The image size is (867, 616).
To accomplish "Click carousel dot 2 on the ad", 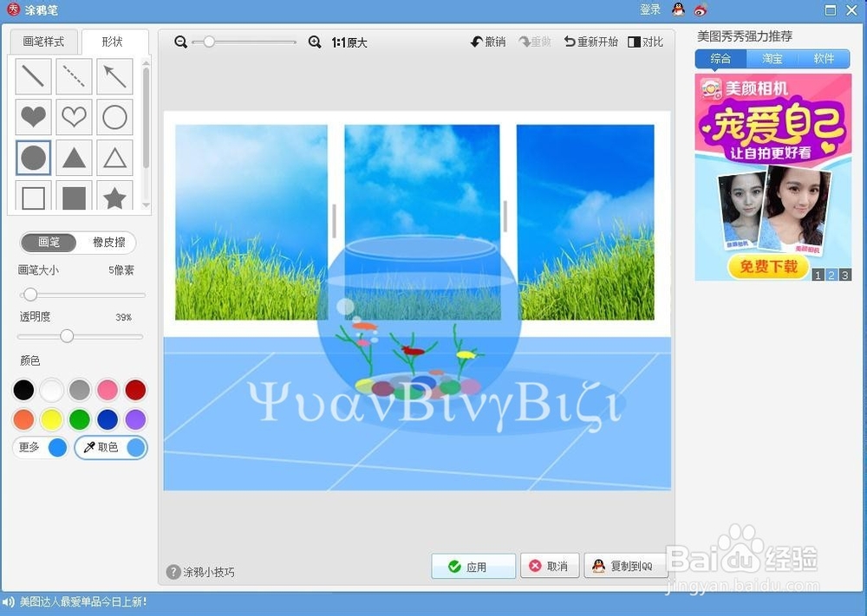I will [x=831, y=274].
